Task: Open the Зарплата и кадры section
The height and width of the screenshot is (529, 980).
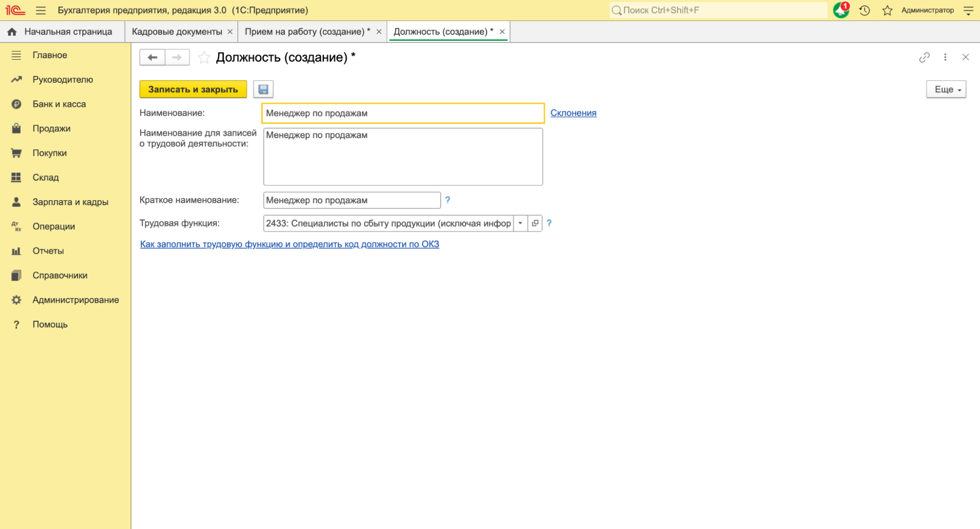Action: pyautogui.click(x=70, y=202)
